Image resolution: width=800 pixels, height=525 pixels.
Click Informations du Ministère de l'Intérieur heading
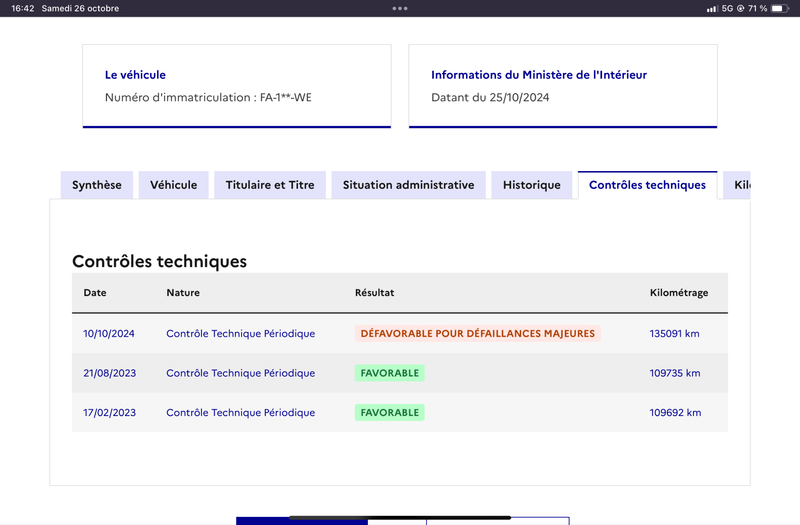(x=539, y=75)
